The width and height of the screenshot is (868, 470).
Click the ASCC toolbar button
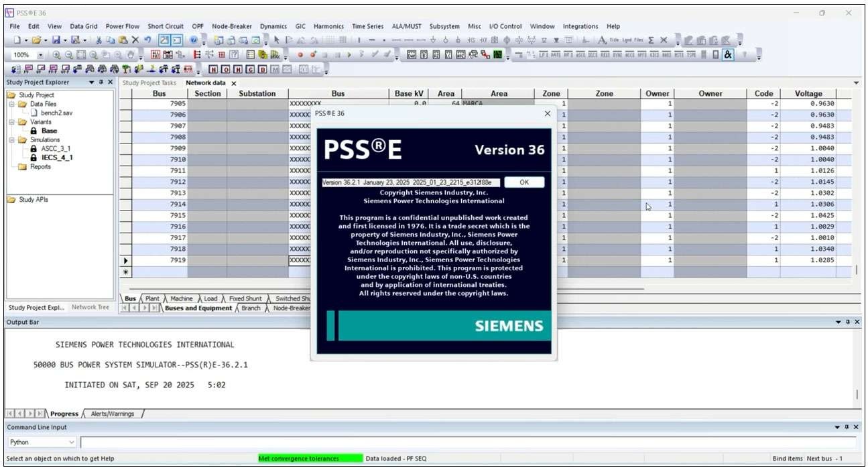pyautogui.click(x=580, y=55)
